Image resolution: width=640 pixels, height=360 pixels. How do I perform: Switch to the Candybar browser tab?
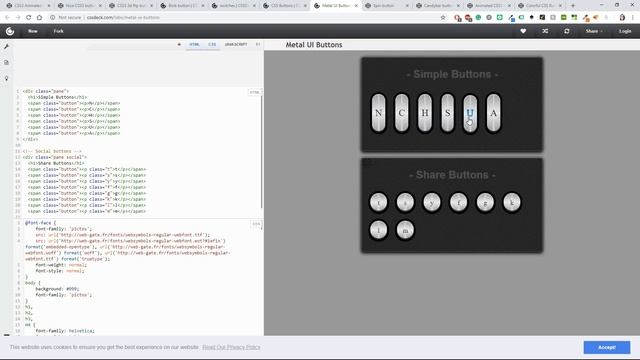pos(438,6)
